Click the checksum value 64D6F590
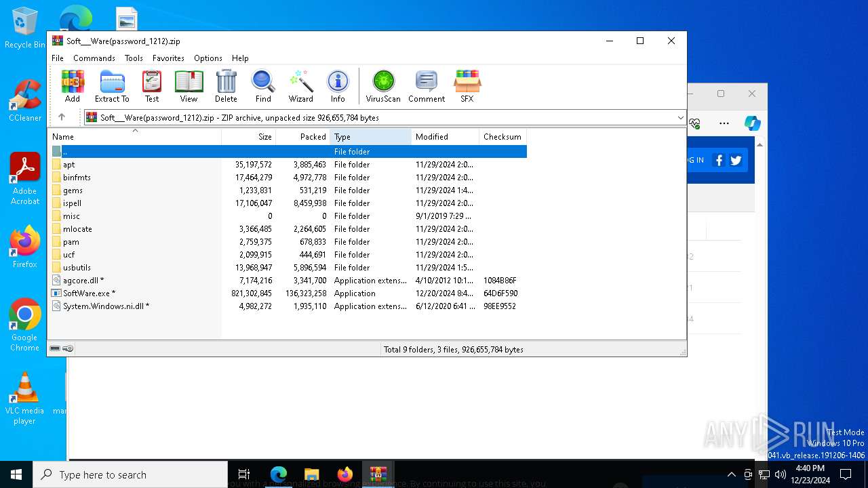 click(x=500, y=293)
